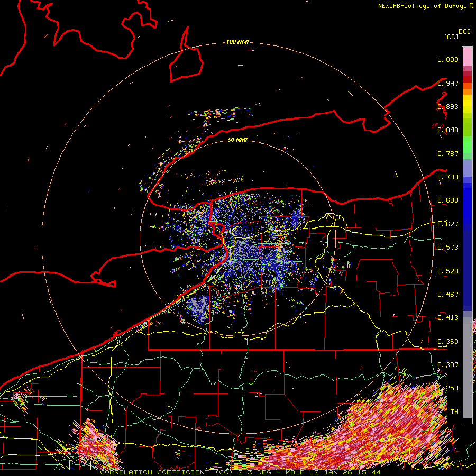Select the 0.360 scale value
The width and height of the screenshot is (476, 476).
tap(448, 342)
